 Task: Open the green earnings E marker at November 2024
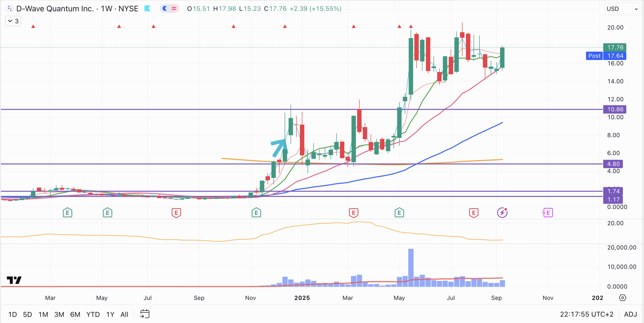(256, 213)
